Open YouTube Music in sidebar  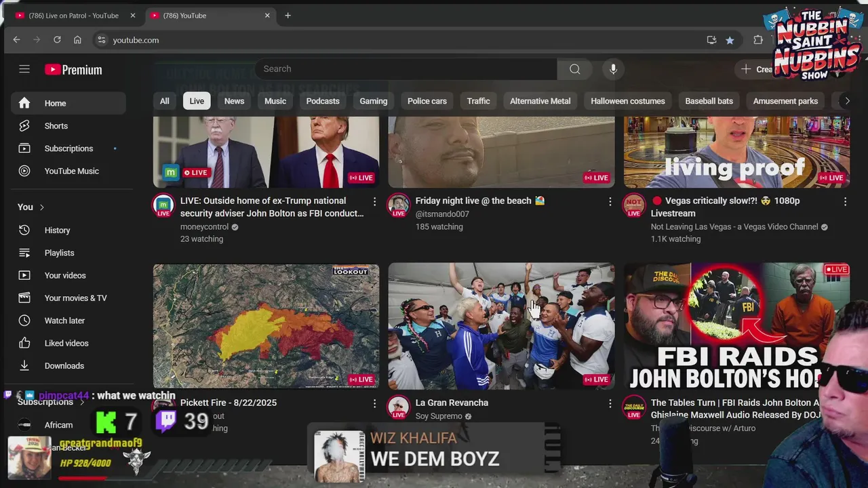tap(68, 171)
